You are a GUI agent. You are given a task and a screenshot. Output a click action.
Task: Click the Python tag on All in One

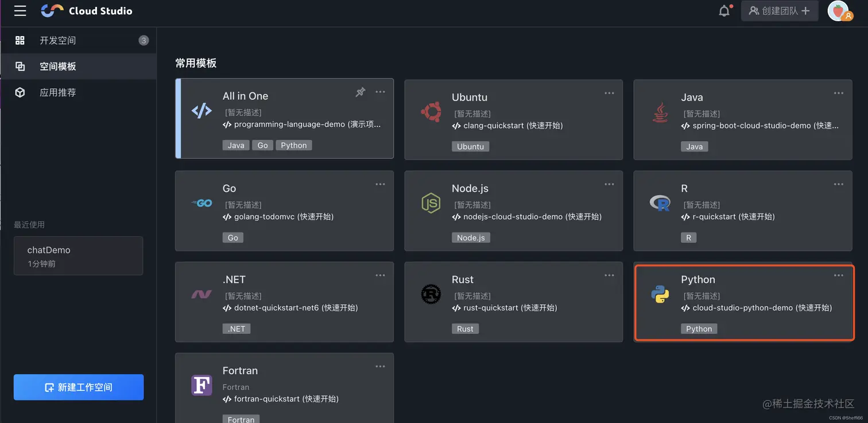294,145
